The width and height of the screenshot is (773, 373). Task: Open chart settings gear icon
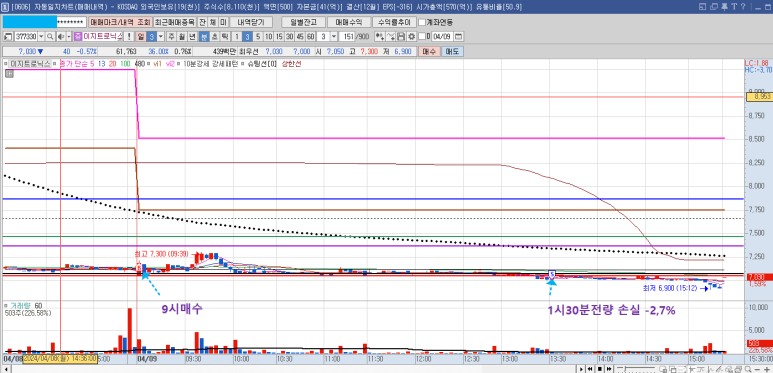[411, 36]
